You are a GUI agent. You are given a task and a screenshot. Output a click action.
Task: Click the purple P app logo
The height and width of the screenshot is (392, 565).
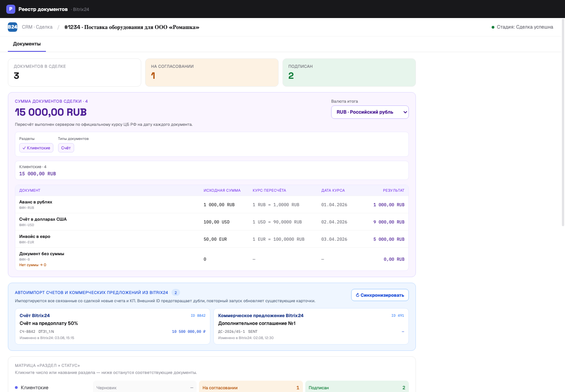coord(11,9)
